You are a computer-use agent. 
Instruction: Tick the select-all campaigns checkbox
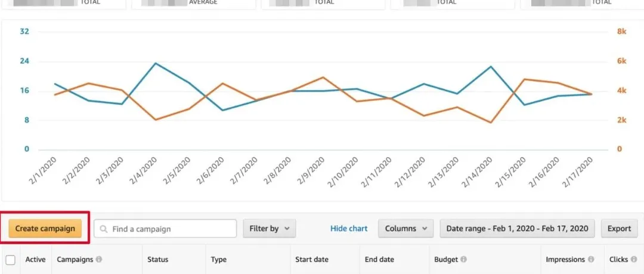pyautogui.click(x=10, y=260)
